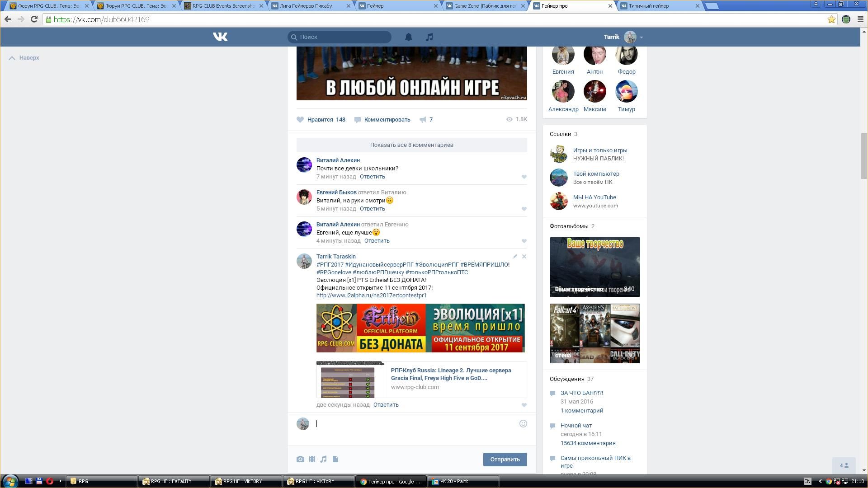The height and width of the screenshot is (488, 868).
Task: Expand the Tarrik profile menu arrow
Action: pyautogui.click(x=642, y=38)
